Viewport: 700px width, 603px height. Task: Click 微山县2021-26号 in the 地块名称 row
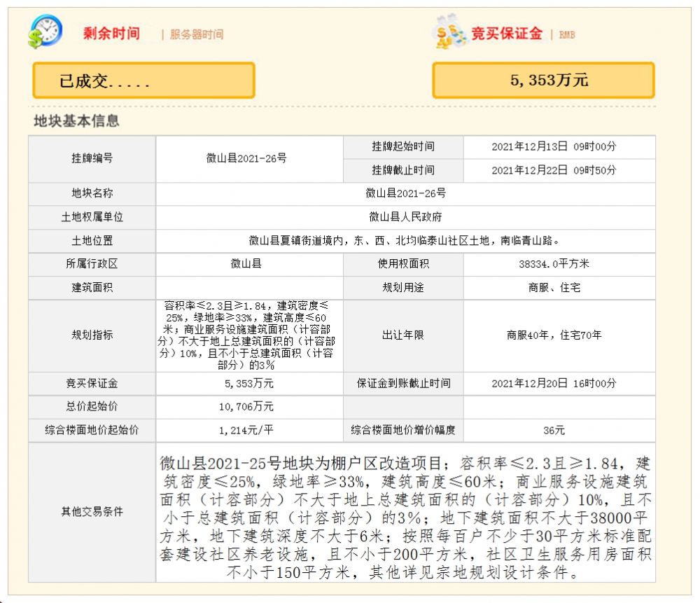[405, 193]
